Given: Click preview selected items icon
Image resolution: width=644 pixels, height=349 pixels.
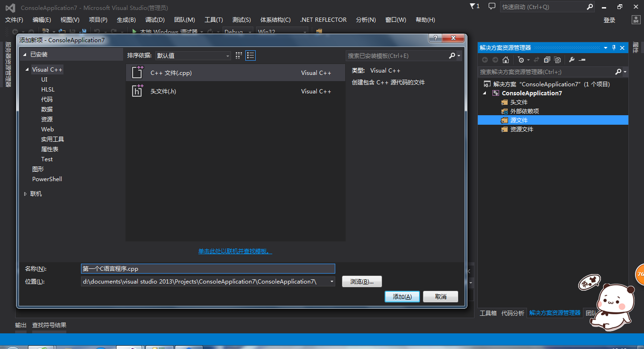Looking at the screenshot, I should pyautogui.click(x=582, y=60).
